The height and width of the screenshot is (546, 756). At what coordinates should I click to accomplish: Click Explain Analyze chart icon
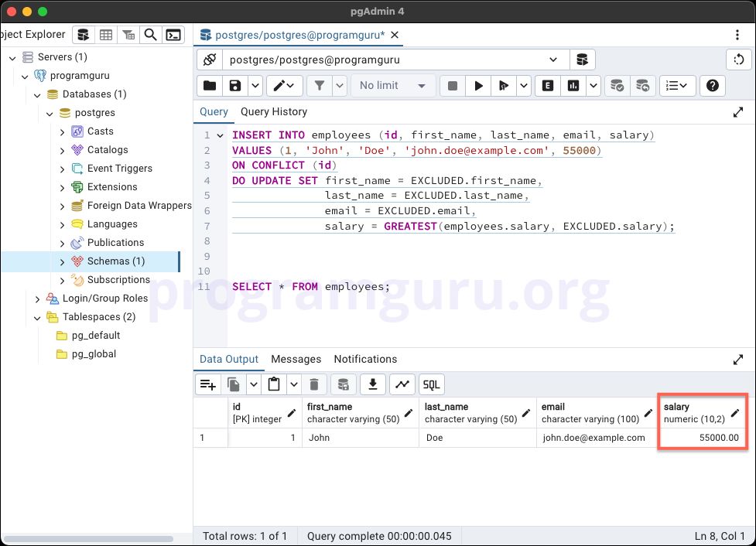click(x=573, y=86)
